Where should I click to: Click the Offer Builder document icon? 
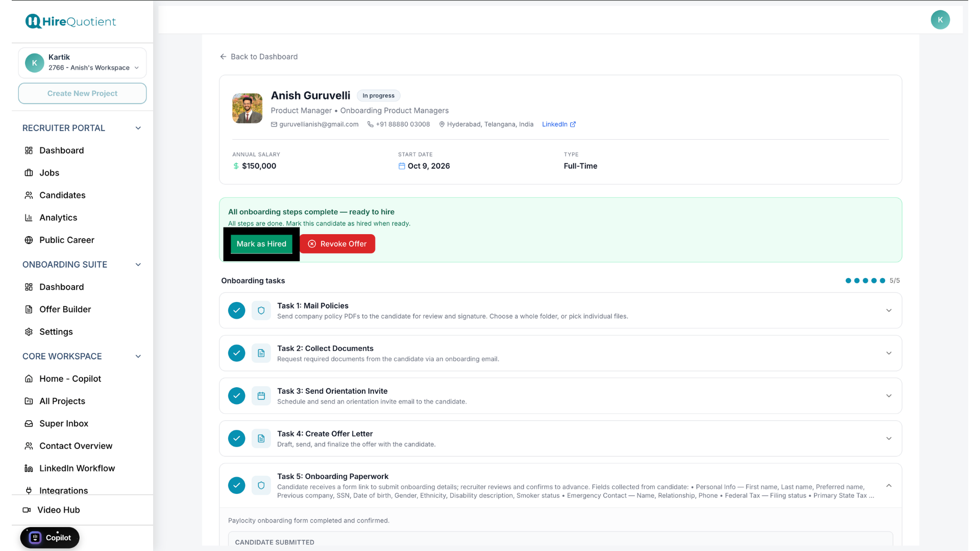[29, 310]
